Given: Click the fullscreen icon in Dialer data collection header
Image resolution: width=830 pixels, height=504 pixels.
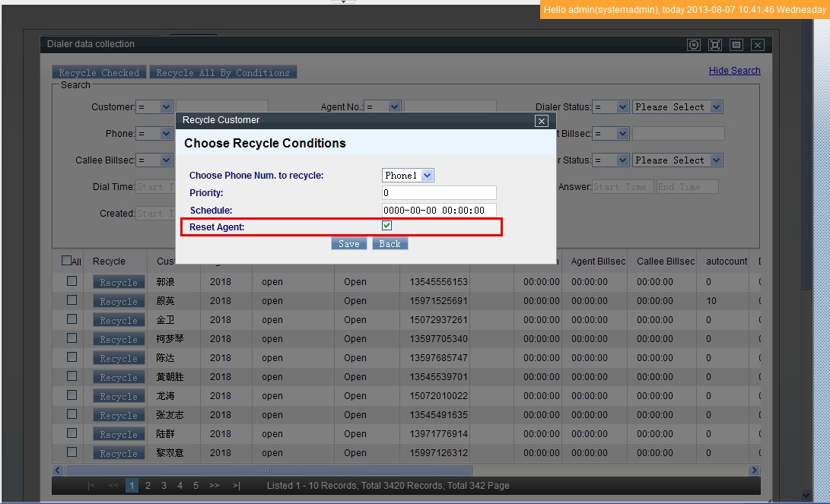Looking at the screenshot, I should [x=715, y=45].
